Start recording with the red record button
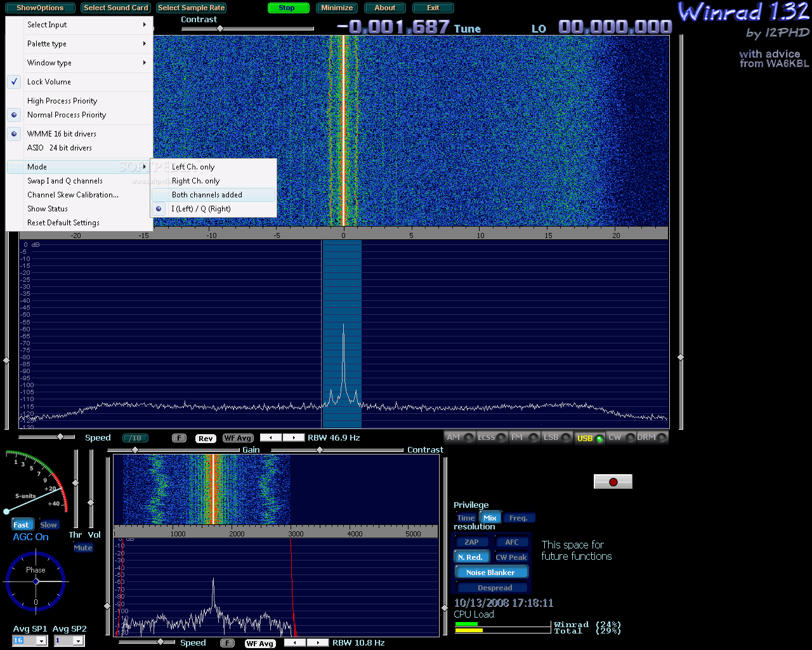 click(x=613, y=482)
